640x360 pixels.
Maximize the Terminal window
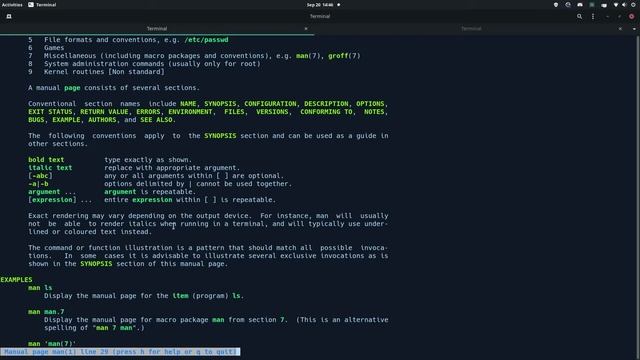pyautogui.click(x=619, y=16)
